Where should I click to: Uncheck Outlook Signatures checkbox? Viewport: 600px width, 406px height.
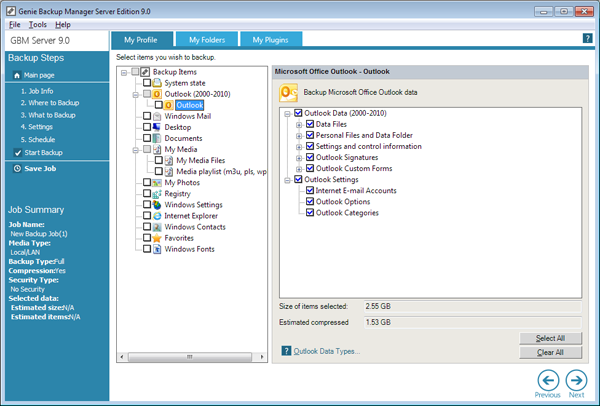coord(310,157)
